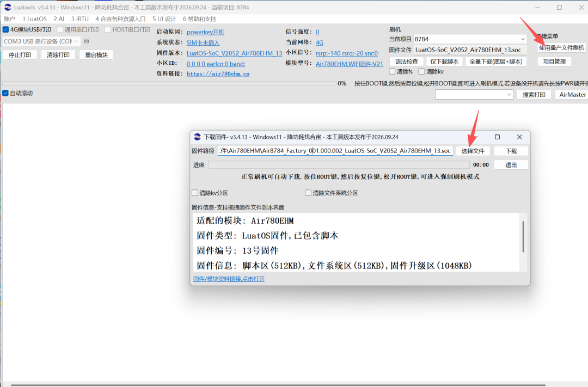Image resolution: width=588 pixels, height=387 pixels.
Task: Click the Luatools app logo in title bar
Action: tap(8, 7)
